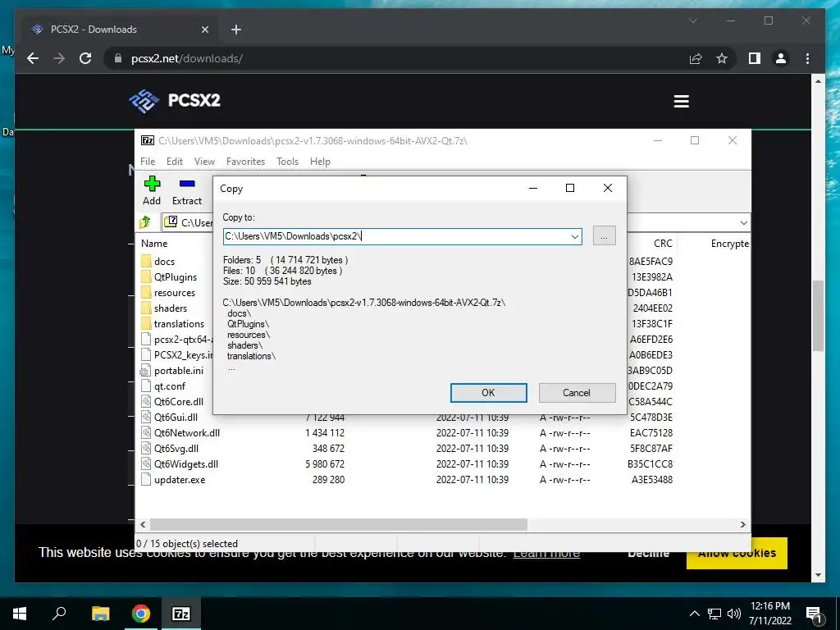Image resolution: width=840 pixels, height=630 pixels.
Task: Open Chrome tab search chevron
Action: [692, 21]
